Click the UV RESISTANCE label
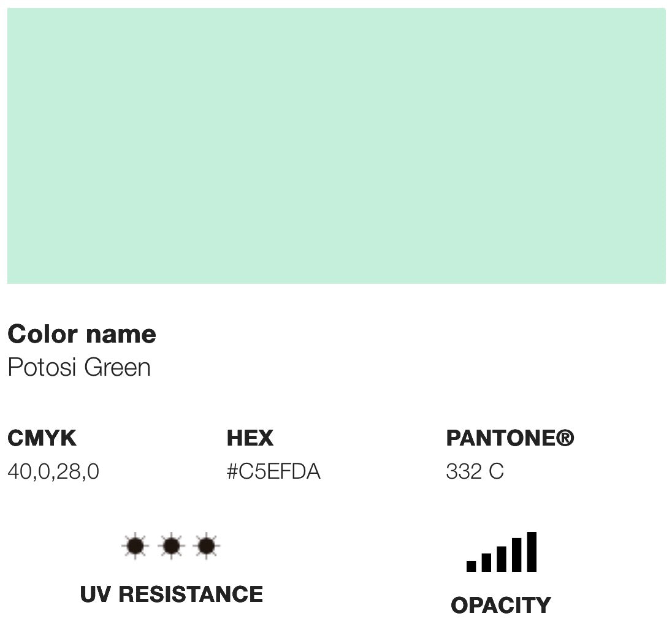Viewport: 672px width, 635px height. [x=172, y=595]
